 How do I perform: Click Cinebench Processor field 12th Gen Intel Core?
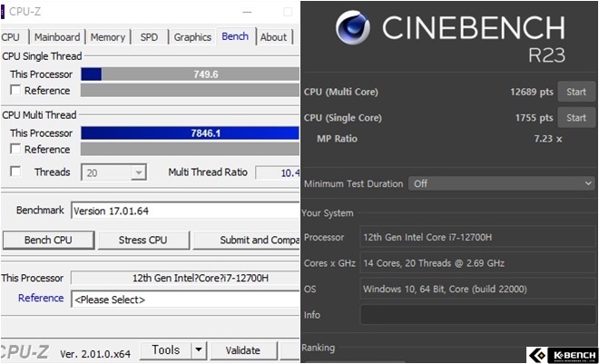point(477,237)
